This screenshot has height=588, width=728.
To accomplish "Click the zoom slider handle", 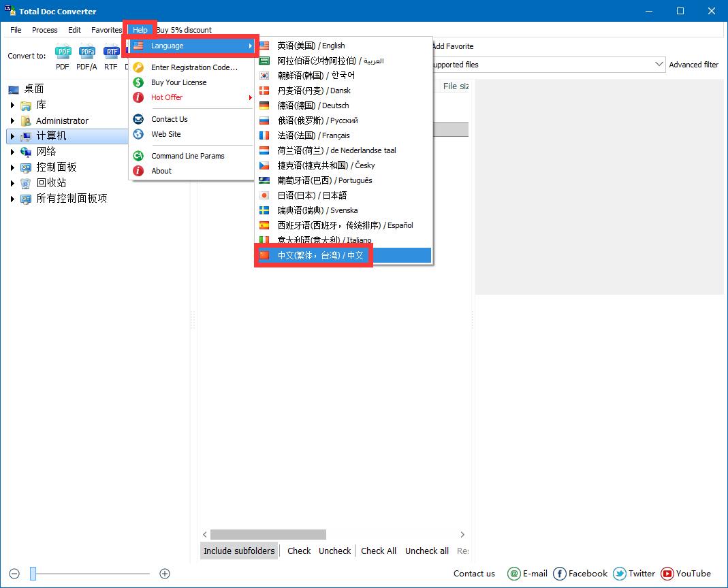I will coord(33,574).
